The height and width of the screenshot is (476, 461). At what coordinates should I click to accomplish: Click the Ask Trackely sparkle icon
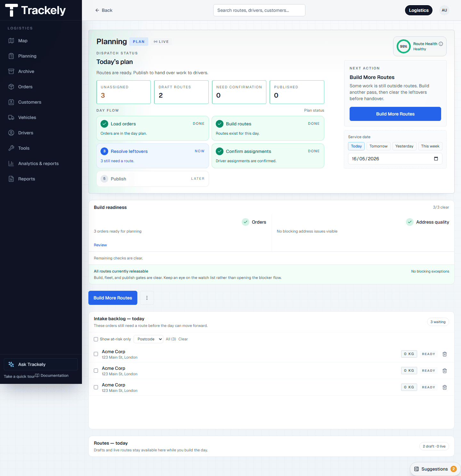pos(11,364)
